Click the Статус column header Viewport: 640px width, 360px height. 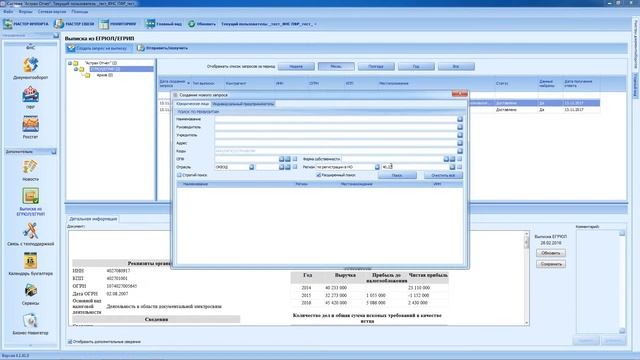[516, 84]
